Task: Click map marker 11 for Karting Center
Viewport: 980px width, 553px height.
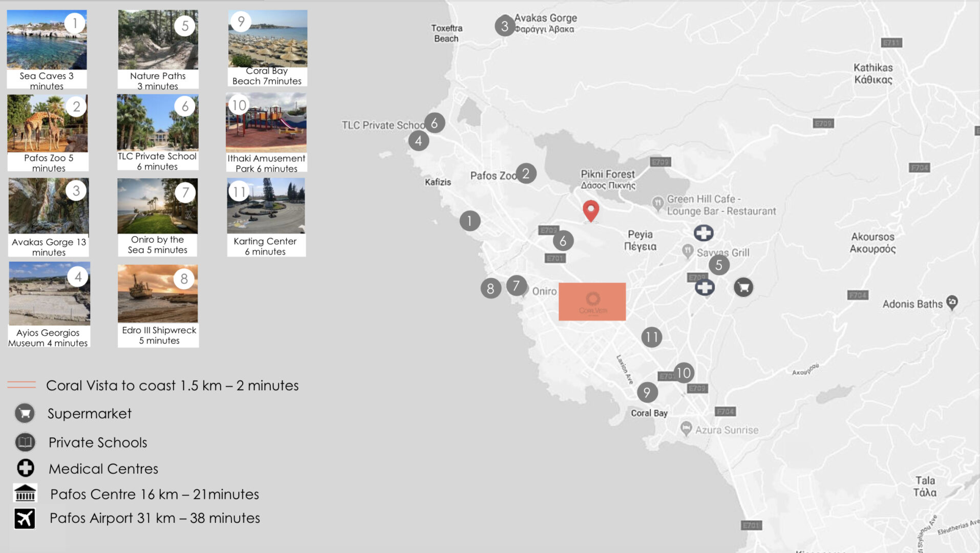Action: [651, 337]
